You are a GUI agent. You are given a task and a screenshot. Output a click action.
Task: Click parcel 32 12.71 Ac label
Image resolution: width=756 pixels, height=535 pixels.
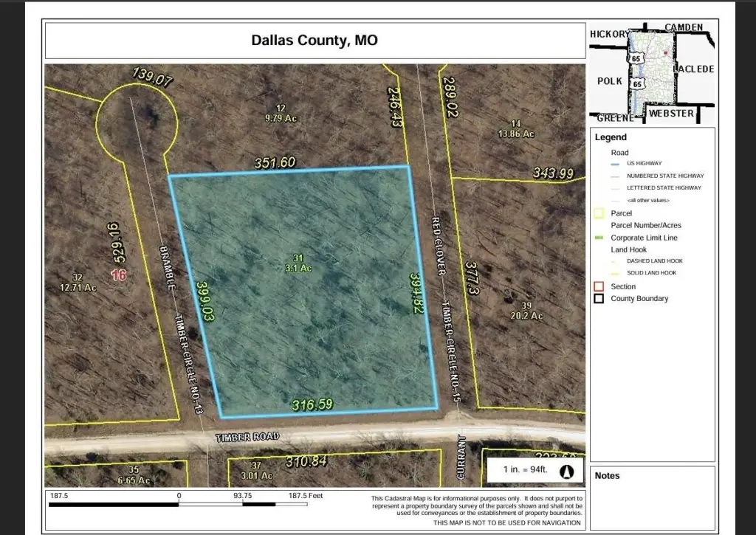click(79, 282)
